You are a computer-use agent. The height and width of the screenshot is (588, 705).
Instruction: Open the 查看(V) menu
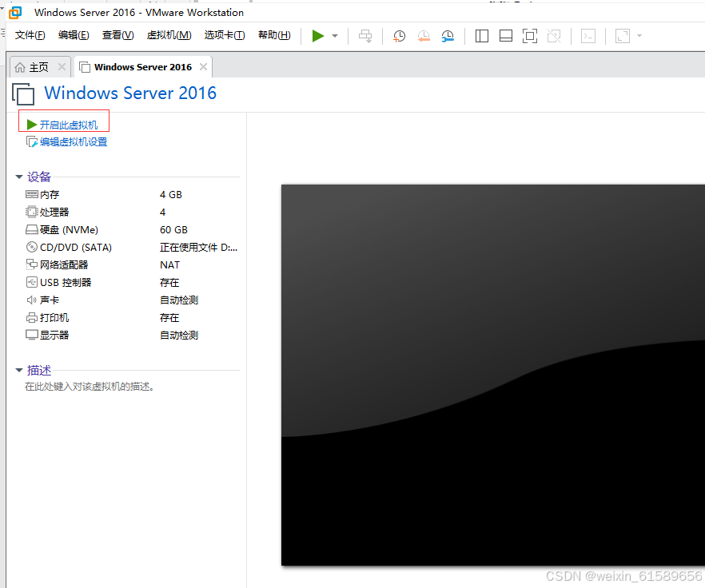click(x=117, y=35)
